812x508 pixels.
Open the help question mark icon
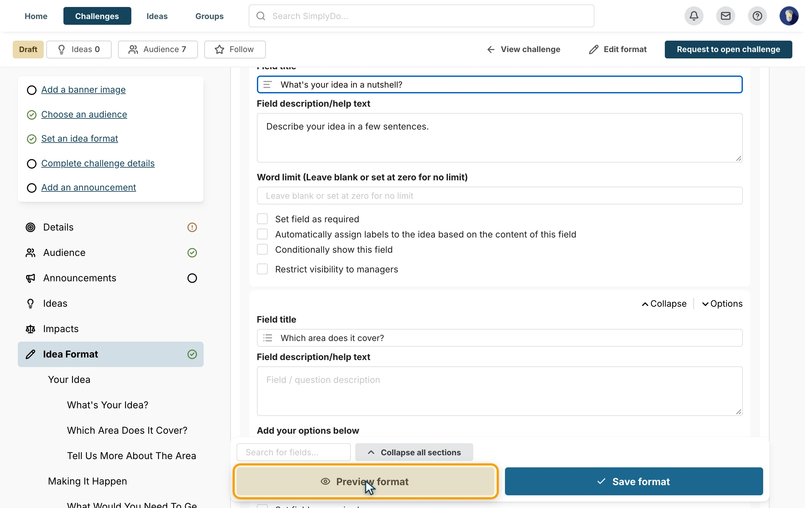pyautogui.click(x=757, y=16)
